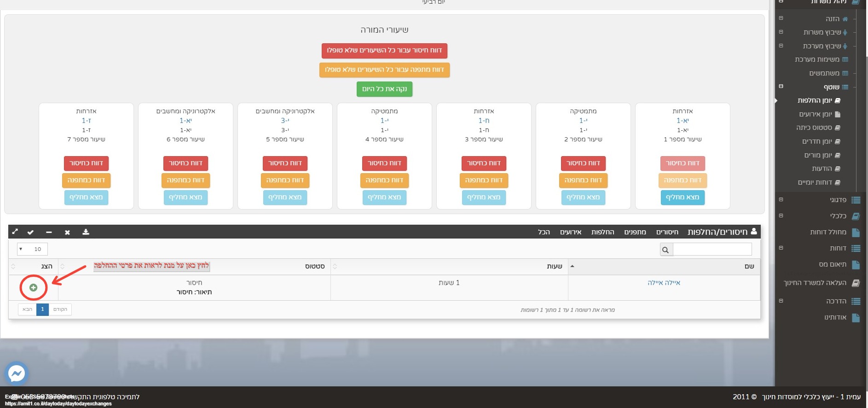Open class link י-3 in lesson 5 card
This screenshot has height=408, width=868.
(285, 121)
